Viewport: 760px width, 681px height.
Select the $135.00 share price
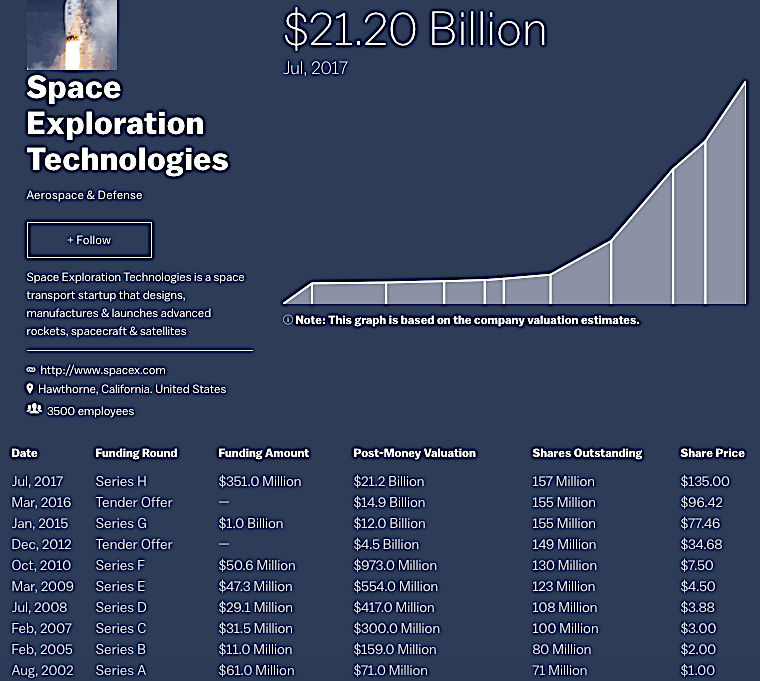tap(705, 481)
